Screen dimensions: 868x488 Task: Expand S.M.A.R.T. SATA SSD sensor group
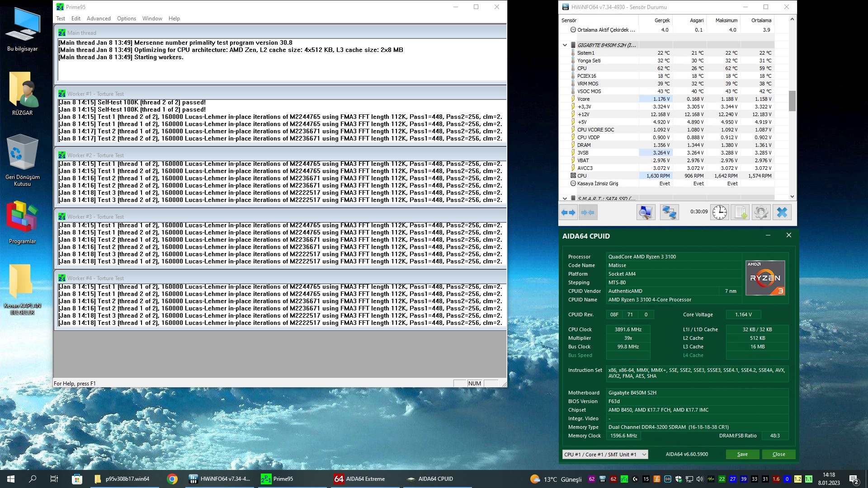(565, 198)
